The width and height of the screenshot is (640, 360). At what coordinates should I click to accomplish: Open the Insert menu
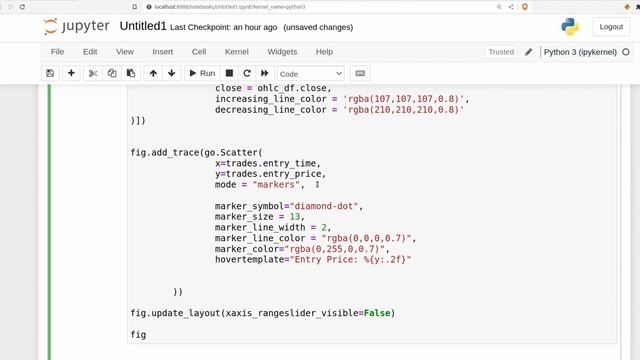162,52
